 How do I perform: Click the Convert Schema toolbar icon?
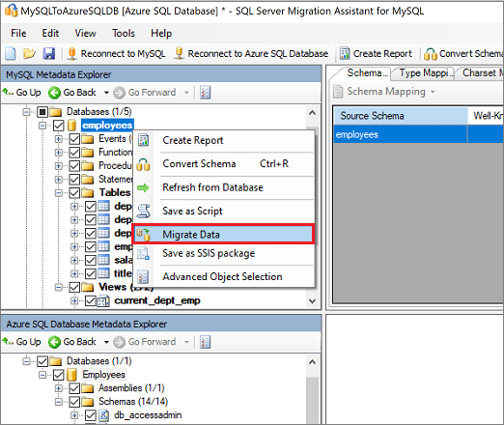(431, 54)
